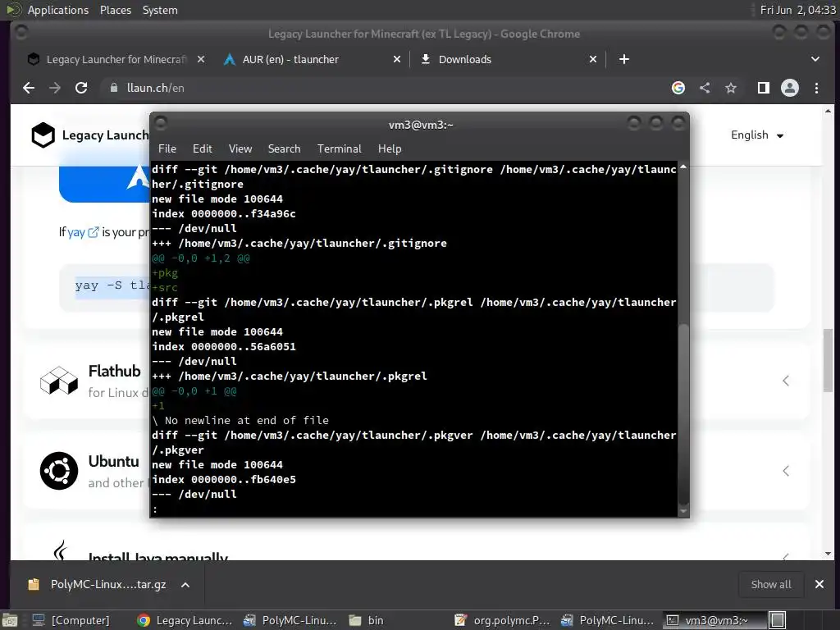The height and width of the screenshot is (630, 840).
Task: Open terminal View menu
Action: pos(240,149)
